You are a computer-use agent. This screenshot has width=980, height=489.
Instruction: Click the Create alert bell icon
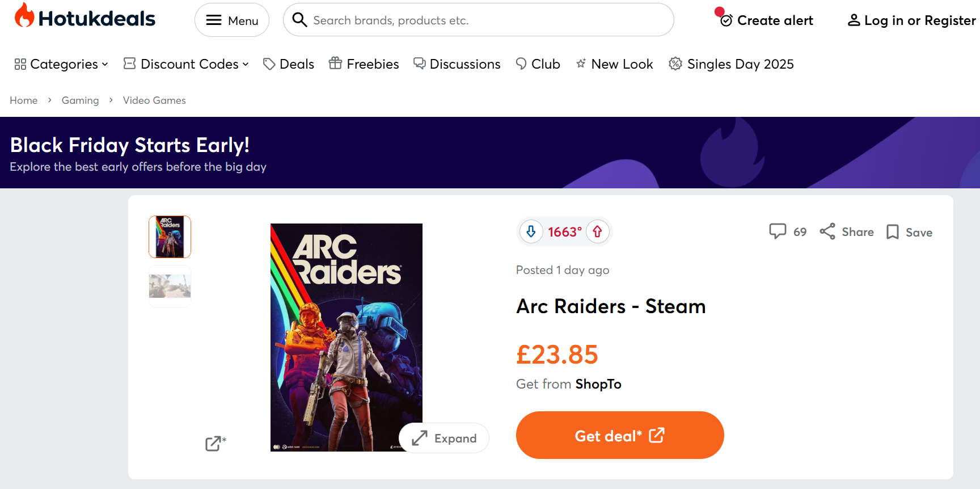coord(726,20)
